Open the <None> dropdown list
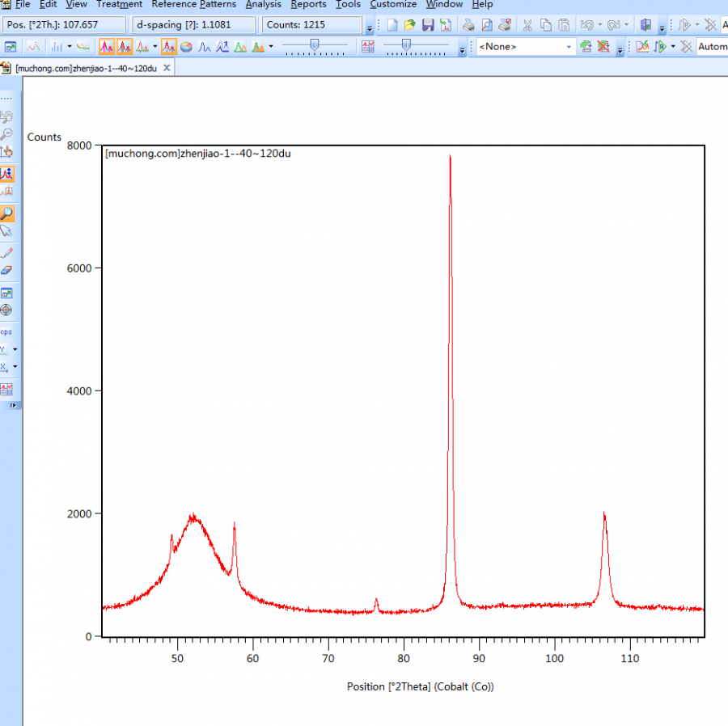Viewport: 728px width, 726px height. click(x=569, y=47)
